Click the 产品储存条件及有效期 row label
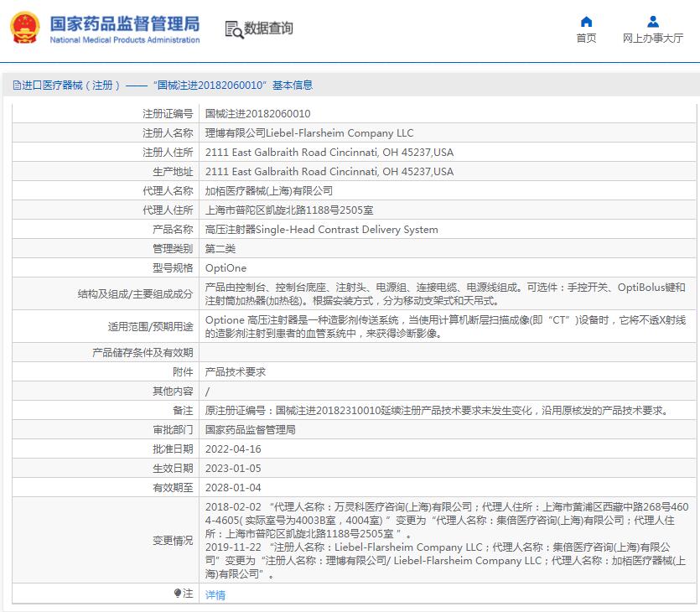The width and height of the screenshot is (700, 612). 143,353
